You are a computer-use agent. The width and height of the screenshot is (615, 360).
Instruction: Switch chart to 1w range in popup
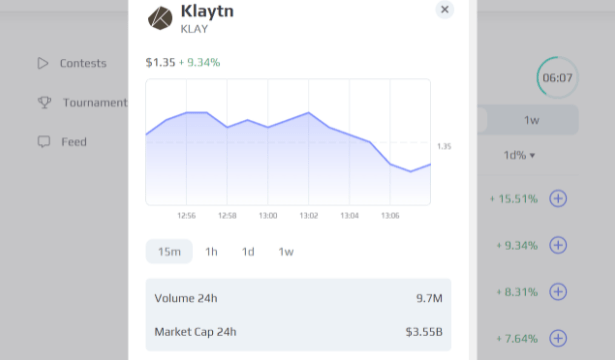[286, 251]
